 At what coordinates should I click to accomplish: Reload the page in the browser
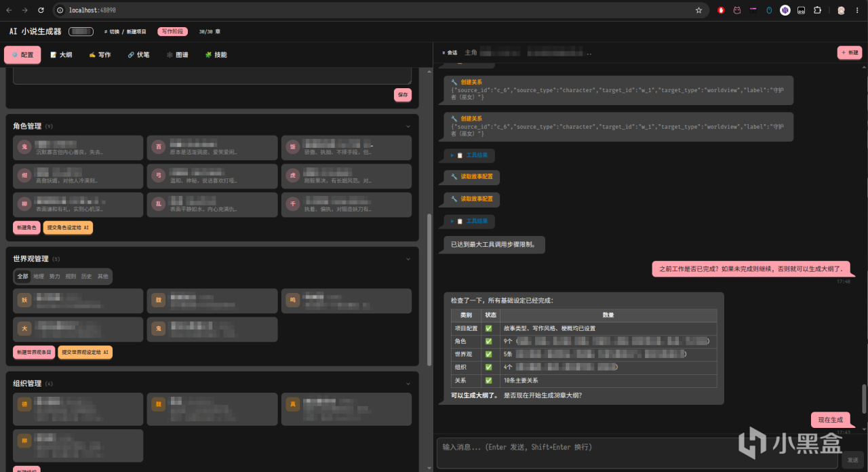tap(41, 10)
